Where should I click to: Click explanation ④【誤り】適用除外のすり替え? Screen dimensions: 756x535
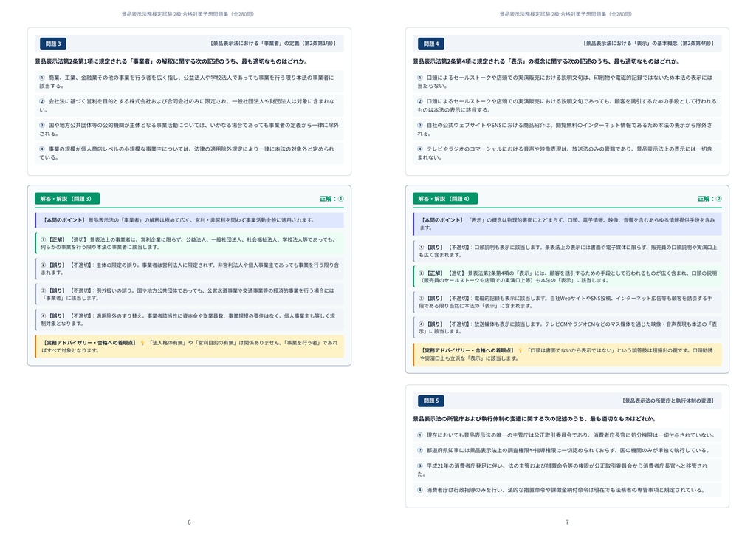[189, 319]
